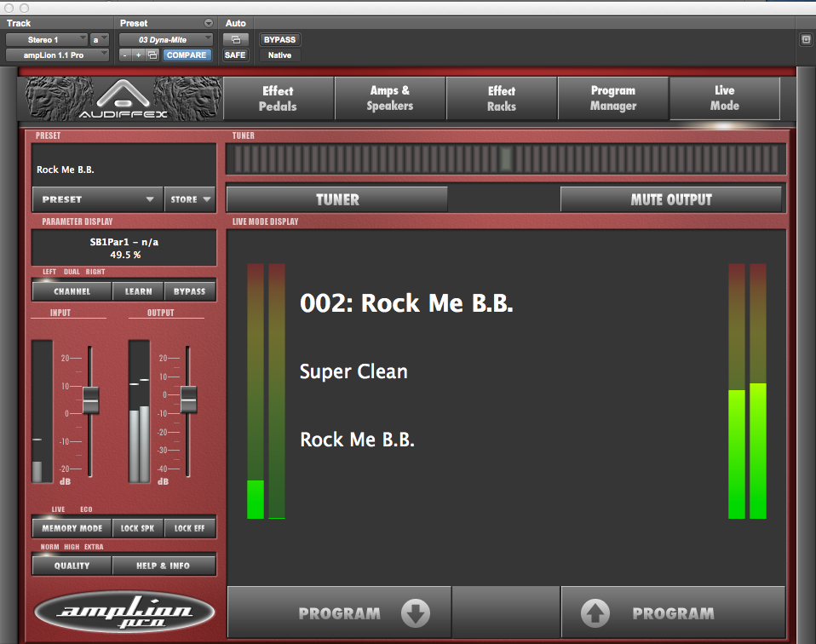Toggle LEARN mode
The height and width of the screenshot is (644, 816).
[x=139, y=291]
